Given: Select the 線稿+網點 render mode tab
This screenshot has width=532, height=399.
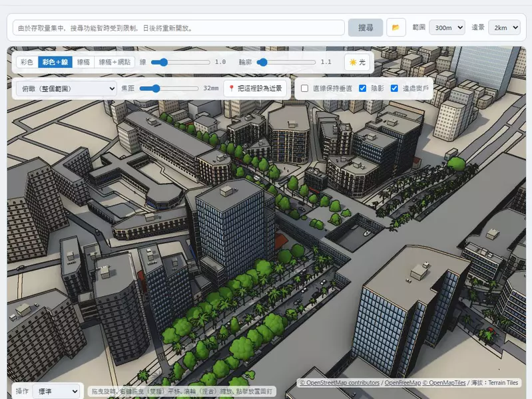Looking at the screenshot, I should pyautogui.click(x=115, y=62).
